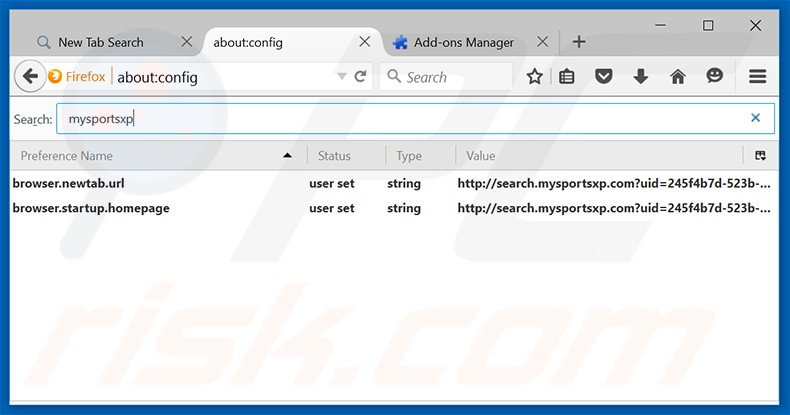The height and width of the screenshot is (415, 790).
Task: Click the back navigation arrow button
Action: 30,76
